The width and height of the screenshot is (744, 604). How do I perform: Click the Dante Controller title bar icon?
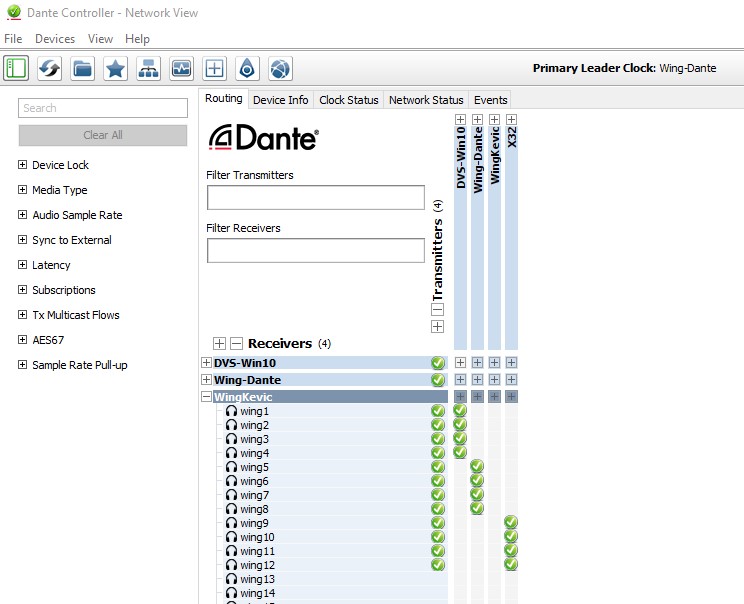14,12
